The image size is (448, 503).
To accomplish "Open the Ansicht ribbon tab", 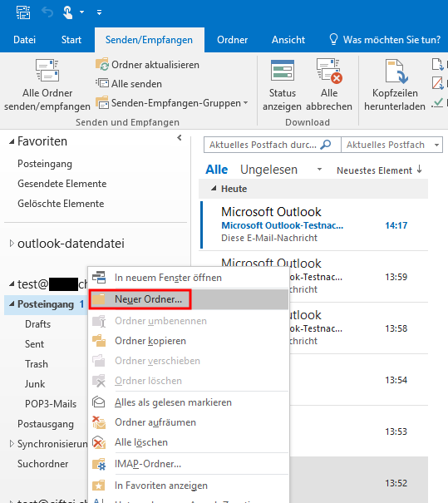I will point(288,40).
